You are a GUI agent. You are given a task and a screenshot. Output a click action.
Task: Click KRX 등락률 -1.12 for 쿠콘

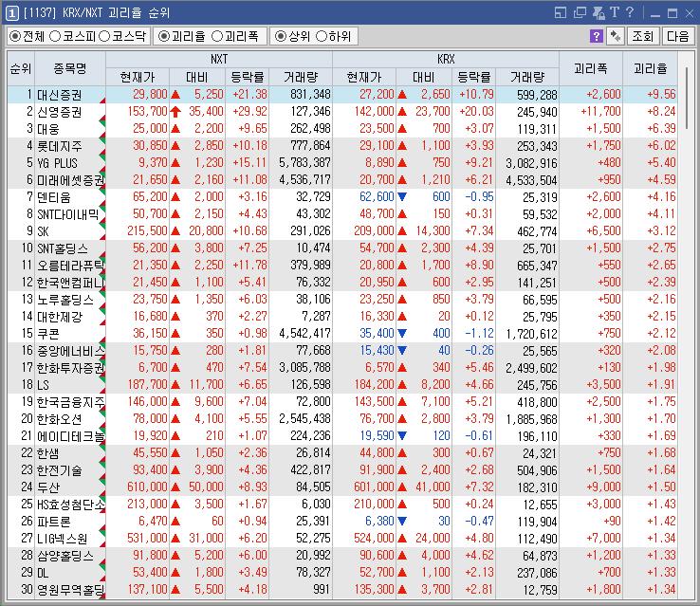[x=479, y=333]
